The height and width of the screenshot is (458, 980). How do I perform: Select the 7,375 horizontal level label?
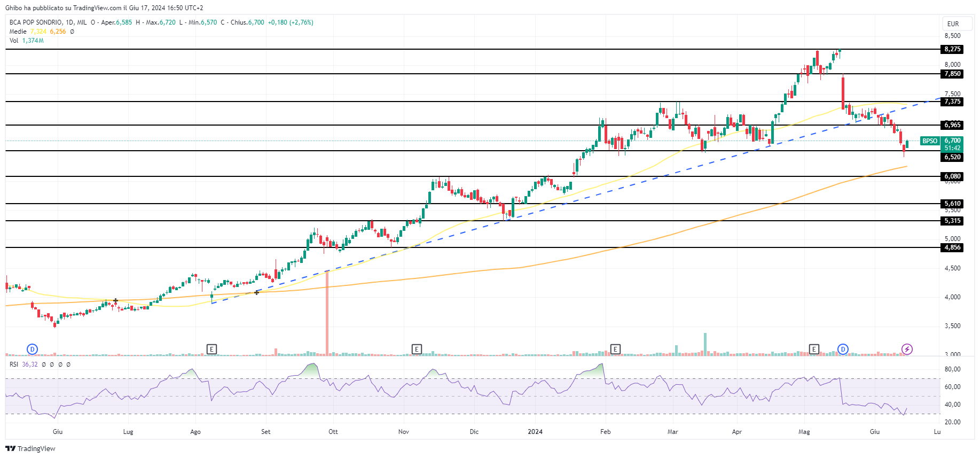tap(952, 102)
